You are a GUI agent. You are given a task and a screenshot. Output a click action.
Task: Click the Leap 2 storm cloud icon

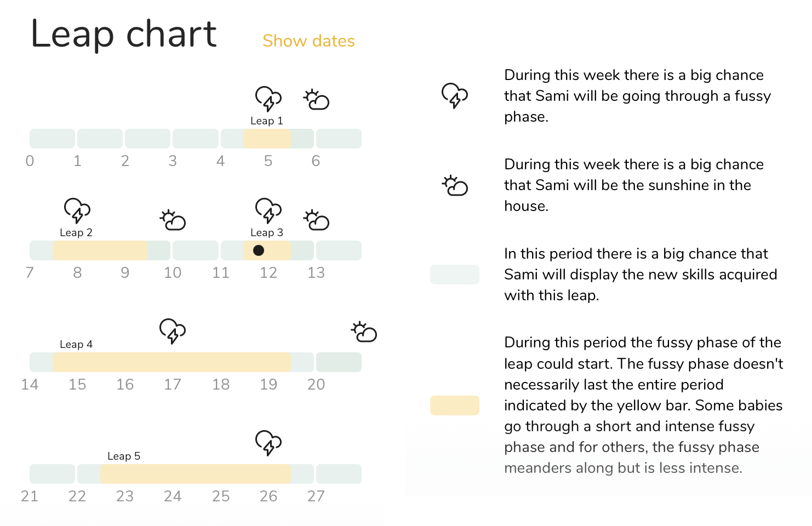(x=77, y=210)
